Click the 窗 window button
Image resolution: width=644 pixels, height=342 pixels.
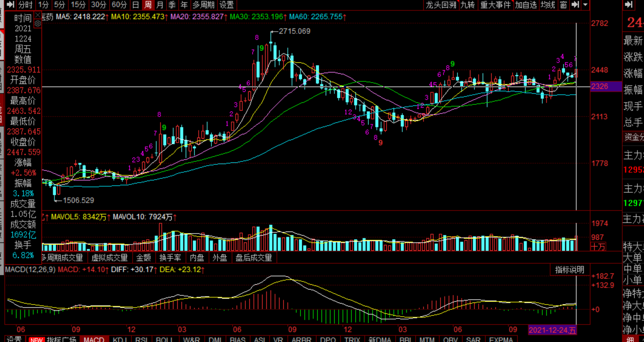coord(563,5)
